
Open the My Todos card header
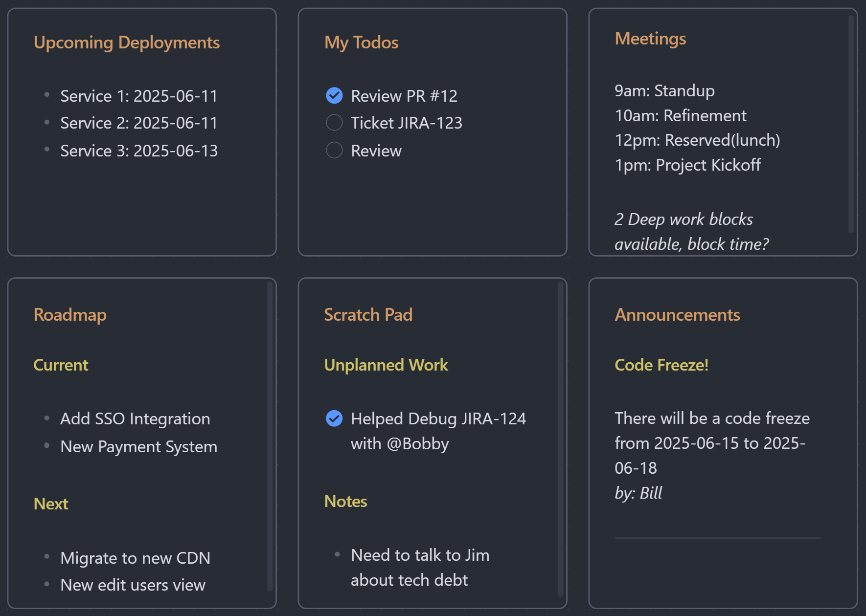click(x=361, y=43)
